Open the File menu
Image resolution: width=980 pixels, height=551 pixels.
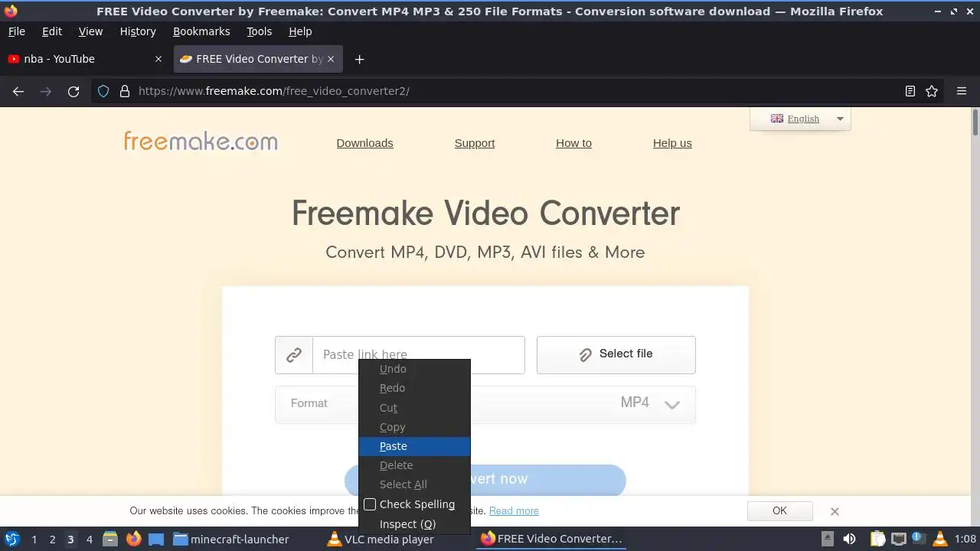[x=16, y=31]
